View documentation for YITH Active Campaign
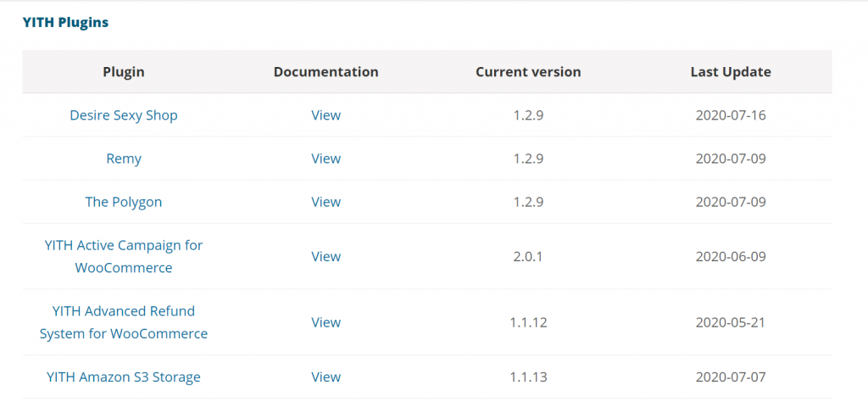 click(x=326, y=256)
